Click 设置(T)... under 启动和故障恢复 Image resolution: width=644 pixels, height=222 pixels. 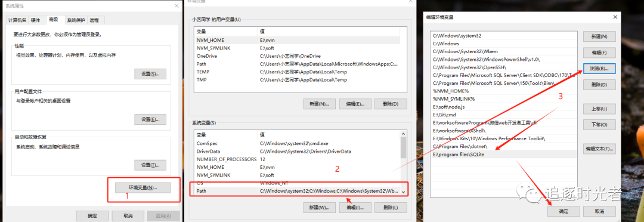tap(150, 165)
